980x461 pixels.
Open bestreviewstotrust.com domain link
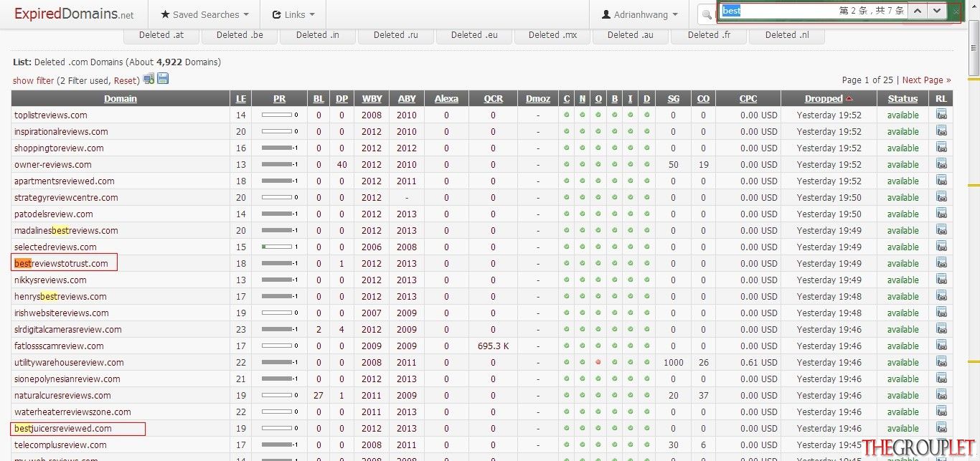(x=61, y=263)
